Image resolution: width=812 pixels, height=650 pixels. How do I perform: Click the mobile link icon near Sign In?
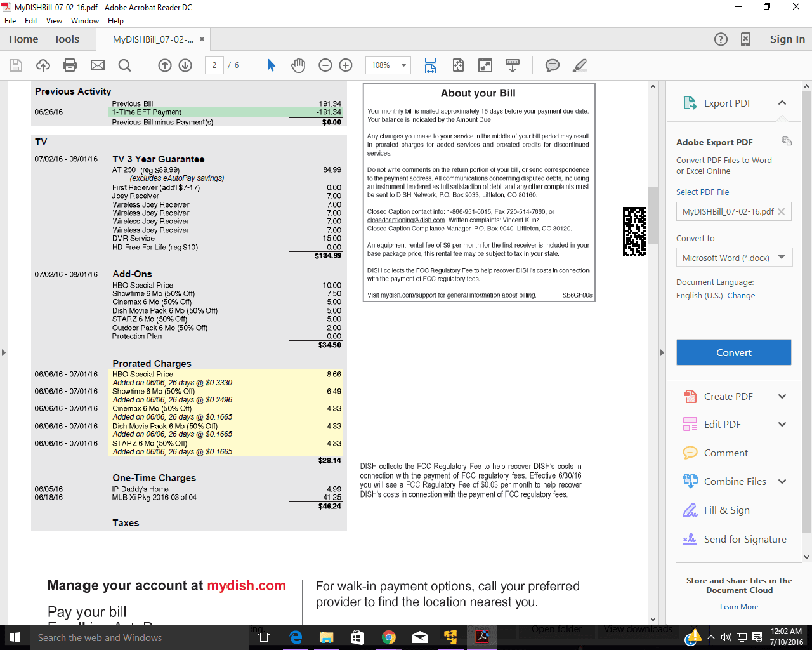[746, 39]
